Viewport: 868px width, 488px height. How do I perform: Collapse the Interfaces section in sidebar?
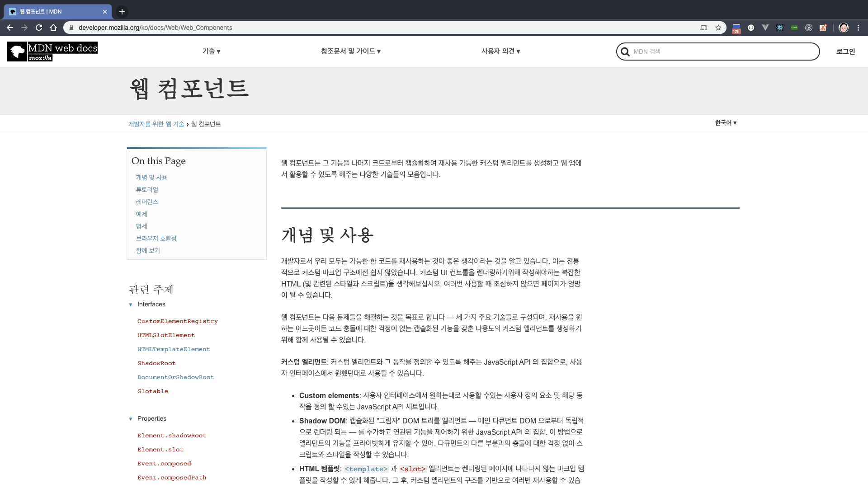[x=131, y=305]
